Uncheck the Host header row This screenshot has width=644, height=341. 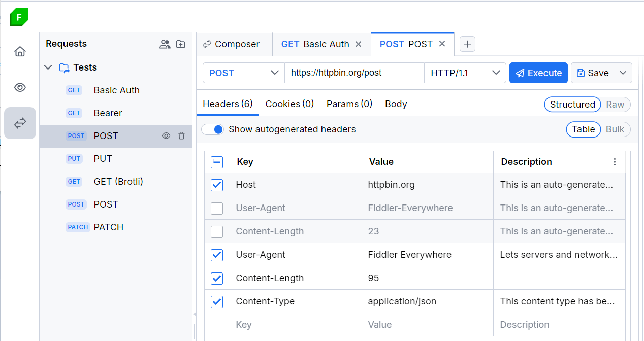216,185
